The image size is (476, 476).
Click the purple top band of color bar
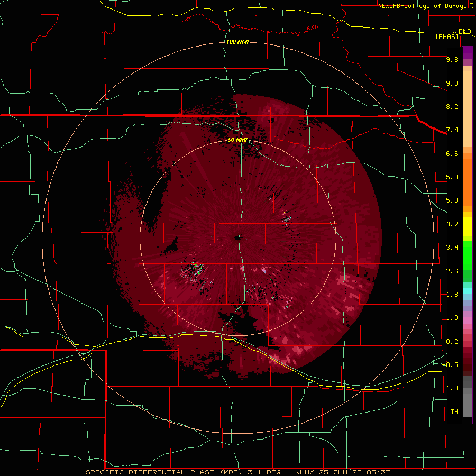coord(467,53)
